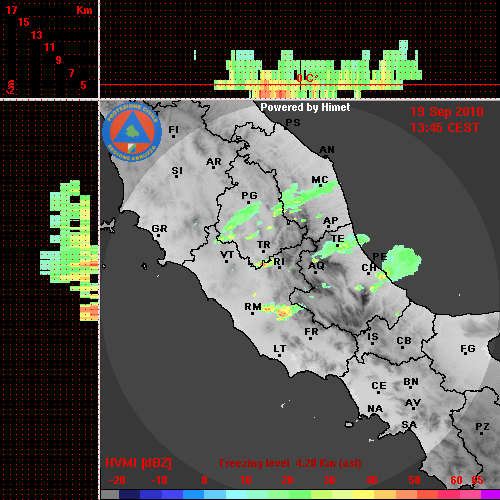500x500 pixels.
Task: Click the FI city marker
Action: point(173,136)
